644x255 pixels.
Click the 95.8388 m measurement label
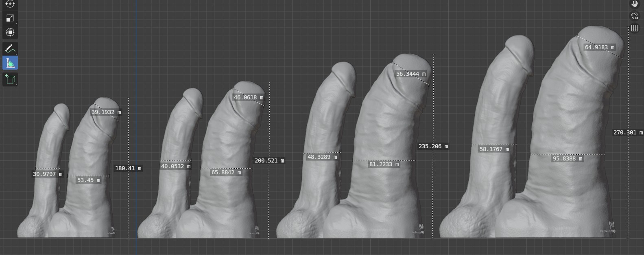[x=568, y=158]
